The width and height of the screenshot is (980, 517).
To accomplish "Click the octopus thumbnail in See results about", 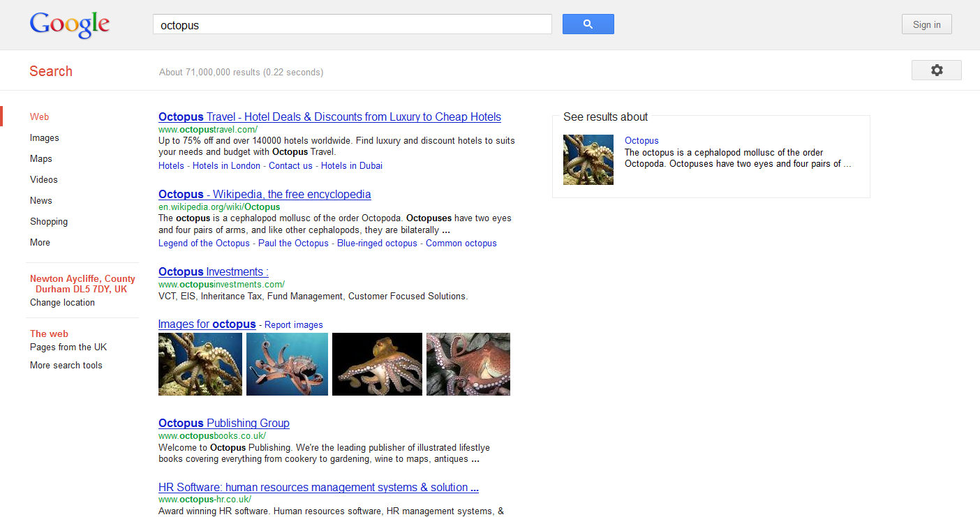I will (x=588, y=160).
